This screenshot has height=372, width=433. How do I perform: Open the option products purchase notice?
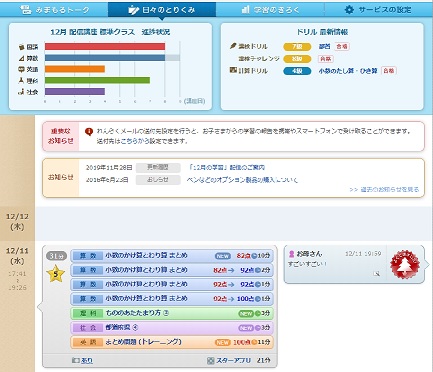click(x=242, y=180)
